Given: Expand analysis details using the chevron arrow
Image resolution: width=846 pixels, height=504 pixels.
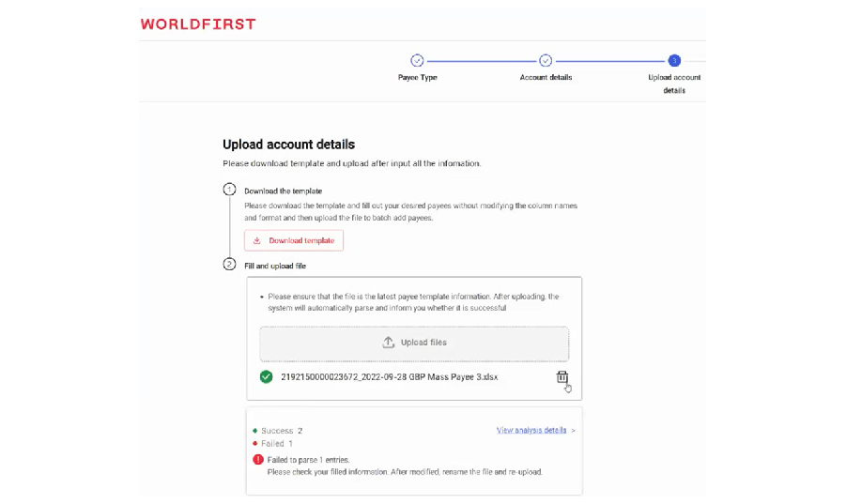Looking at the screenshot, I should (574, 431).
